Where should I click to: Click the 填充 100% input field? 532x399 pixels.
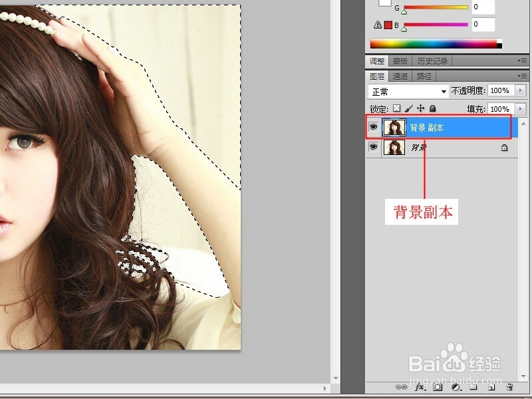[501, 109]
